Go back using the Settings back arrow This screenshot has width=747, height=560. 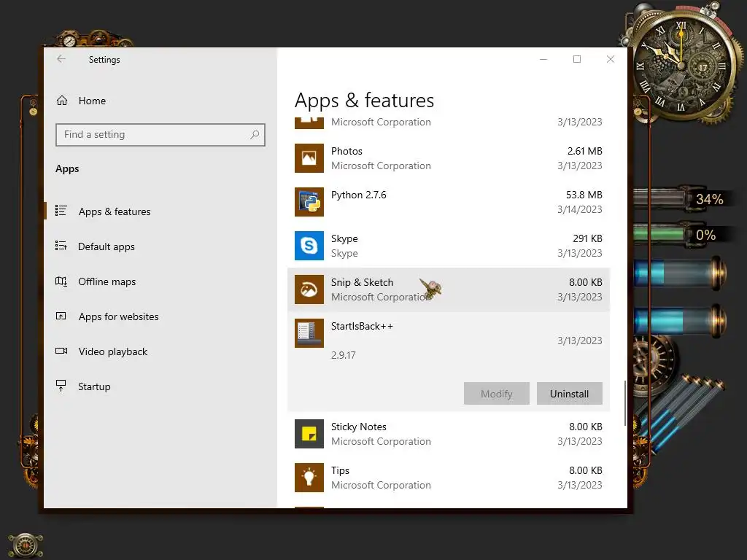pos(61,59)
